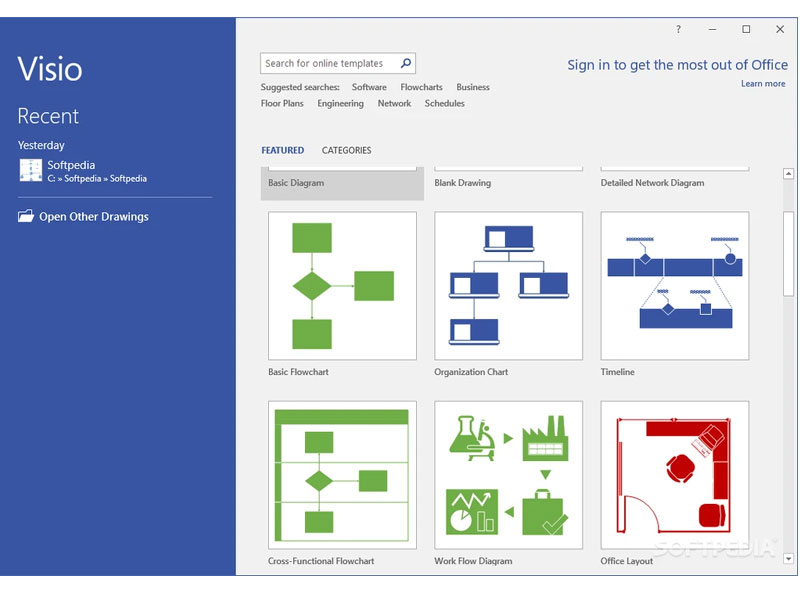
Task: Switch to the CATEGORIES tab
Action: (x=346, y=151)
